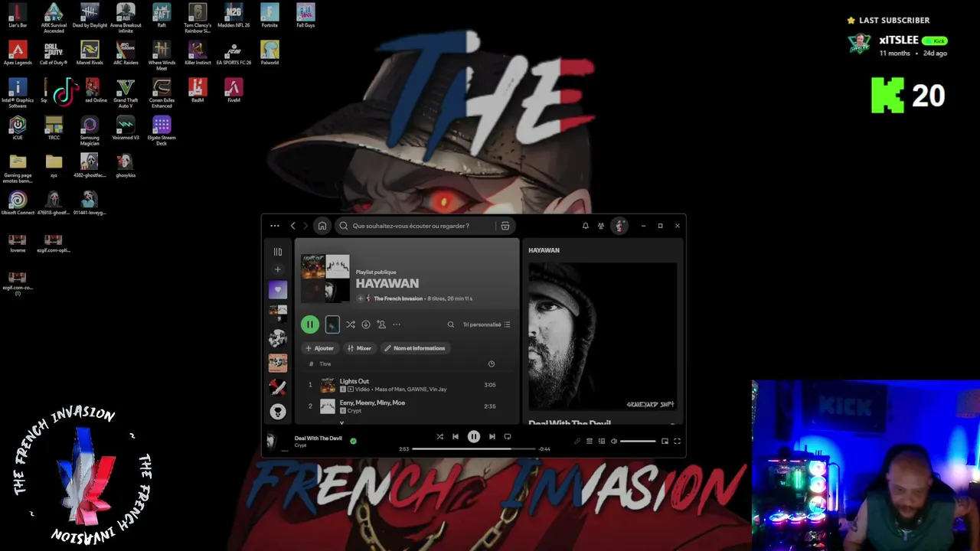Select the Elgato Stream Deck desktop icon

coord(162,131)
